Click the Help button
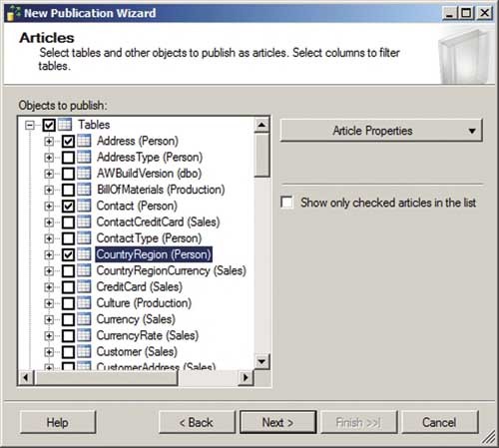 point(58,422)
